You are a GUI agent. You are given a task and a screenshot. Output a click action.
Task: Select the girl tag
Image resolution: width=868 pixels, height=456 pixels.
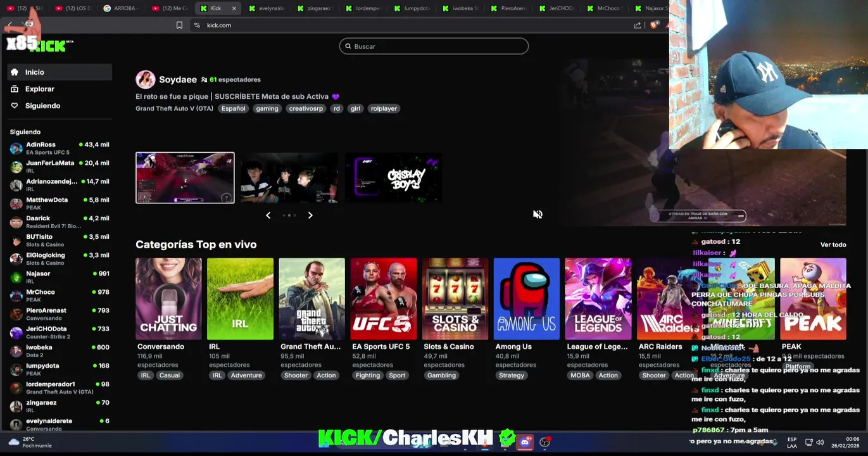click(x=355, y=108)
